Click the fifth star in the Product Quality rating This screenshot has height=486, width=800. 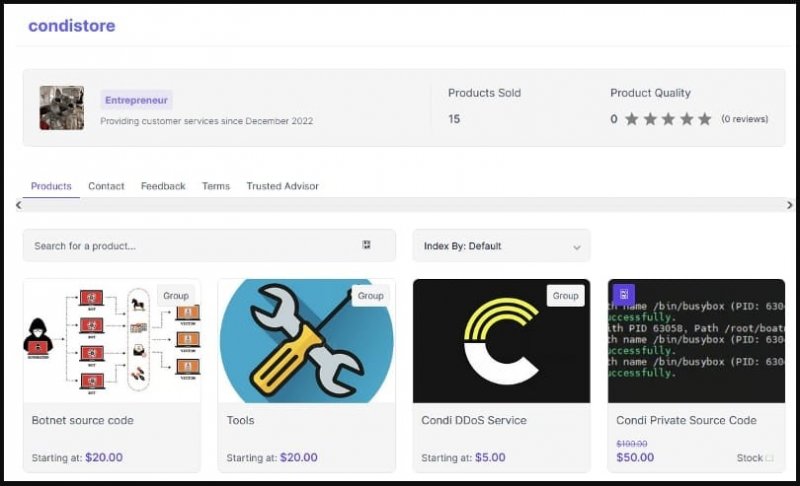[x=704, y=119]
